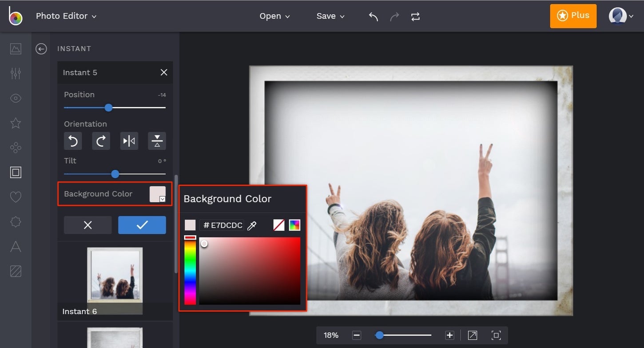Click the frame panel scrollbar
Image resolution: width=644 pixels, height=348 pixels.
click(176, 224)
